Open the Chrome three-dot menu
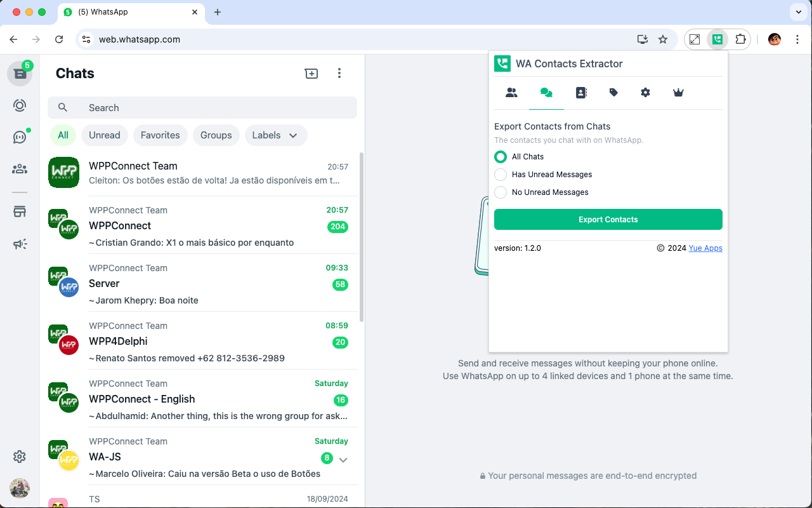The height and width of the screenshot is (508, 812). [797, 39]
